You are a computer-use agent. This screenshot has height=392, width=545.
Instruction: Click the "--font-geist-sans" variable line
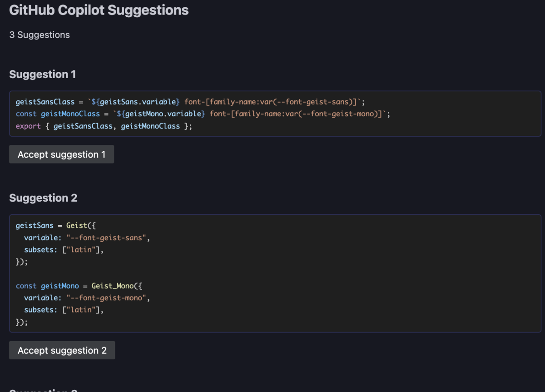(87, 238)
